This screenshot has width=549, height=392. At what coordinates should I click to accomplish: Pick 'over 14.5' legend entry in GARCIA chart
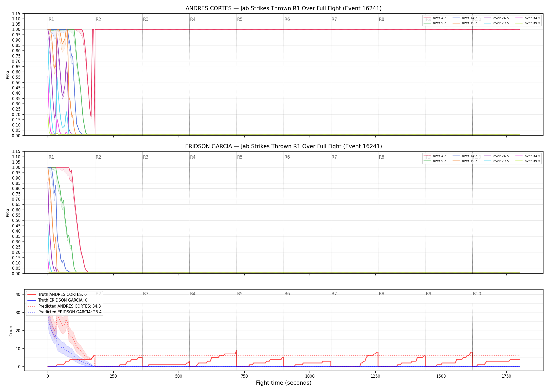(465, 156)
